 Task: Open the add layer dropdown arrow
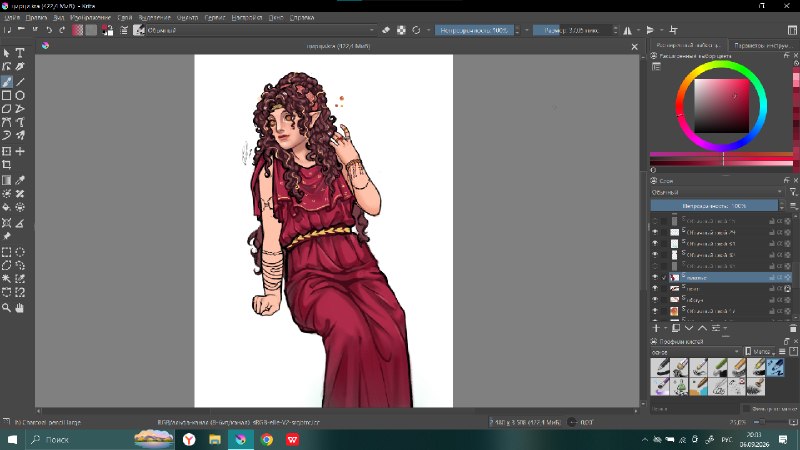(666, 329)
